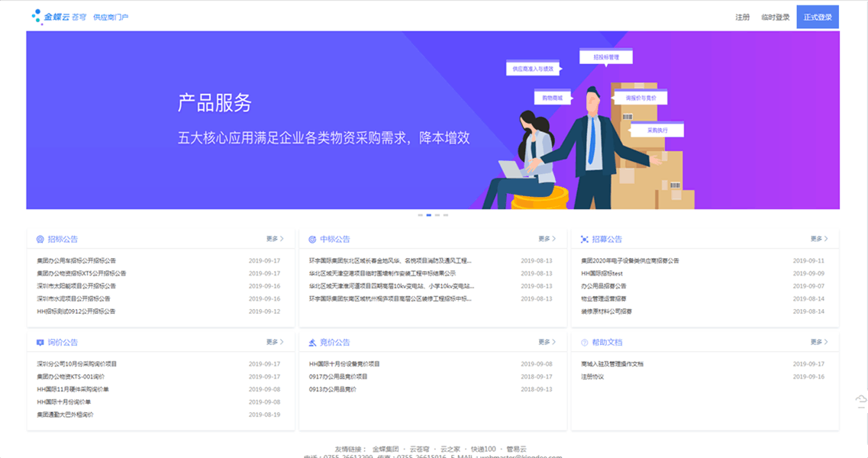Click the 竞价公告 gavel icon
The width and height of the screenshot is (868, 458).
click(312, 343)
